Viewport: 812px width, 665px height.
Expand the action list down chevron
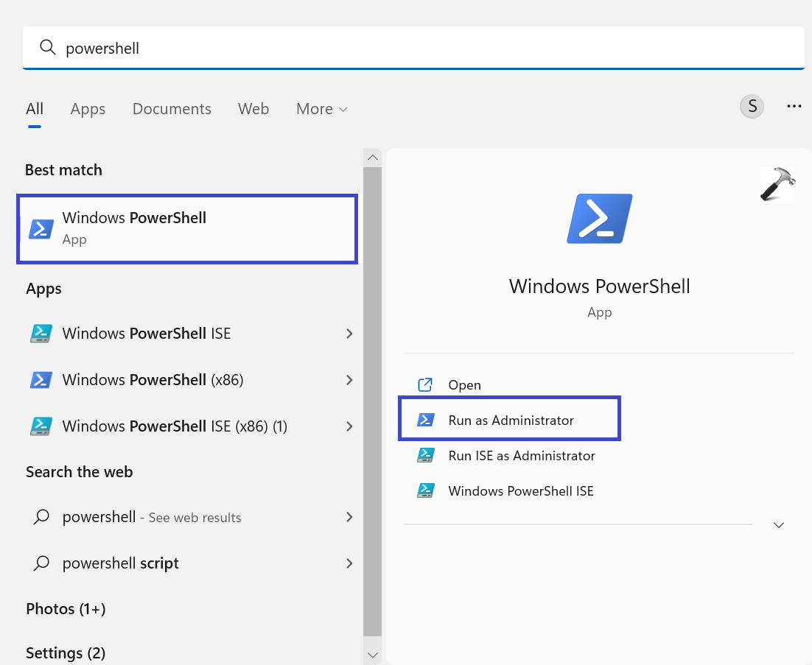779,525
